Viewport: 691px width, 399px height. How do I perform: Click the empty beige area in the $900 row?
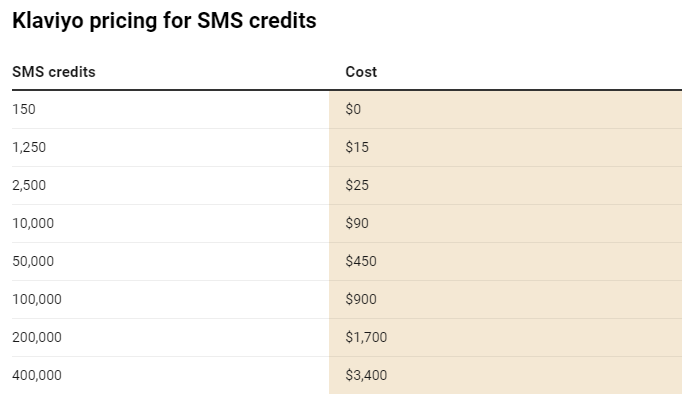click(529, 299)
